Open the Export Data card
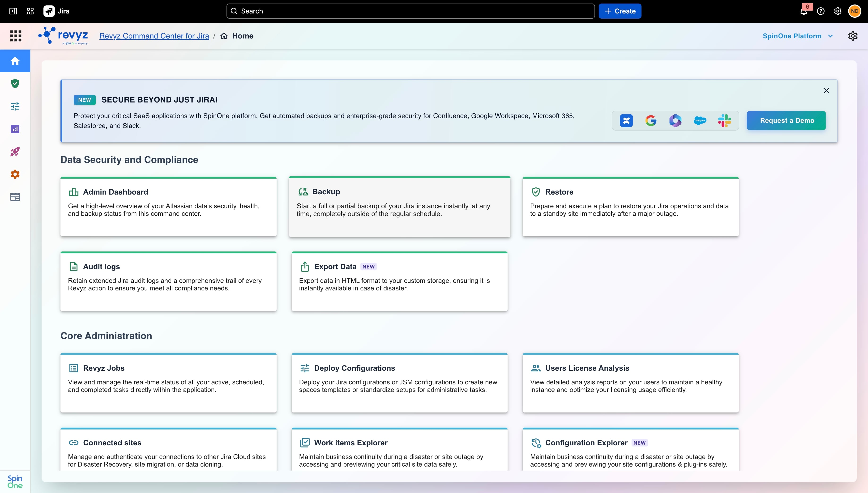This screenshot has width=868, height=493. (x=400, y=281)
